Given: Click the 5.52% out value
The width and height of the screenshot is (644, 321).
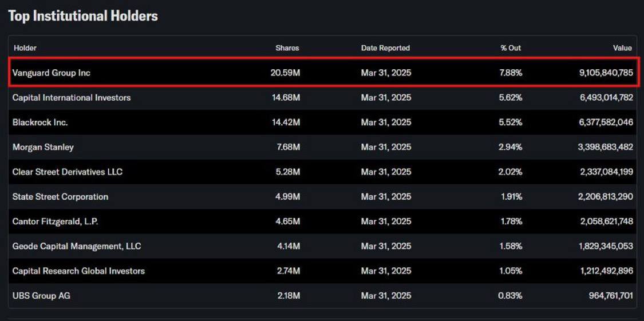Looking at the screenshot, I should 511,122.
